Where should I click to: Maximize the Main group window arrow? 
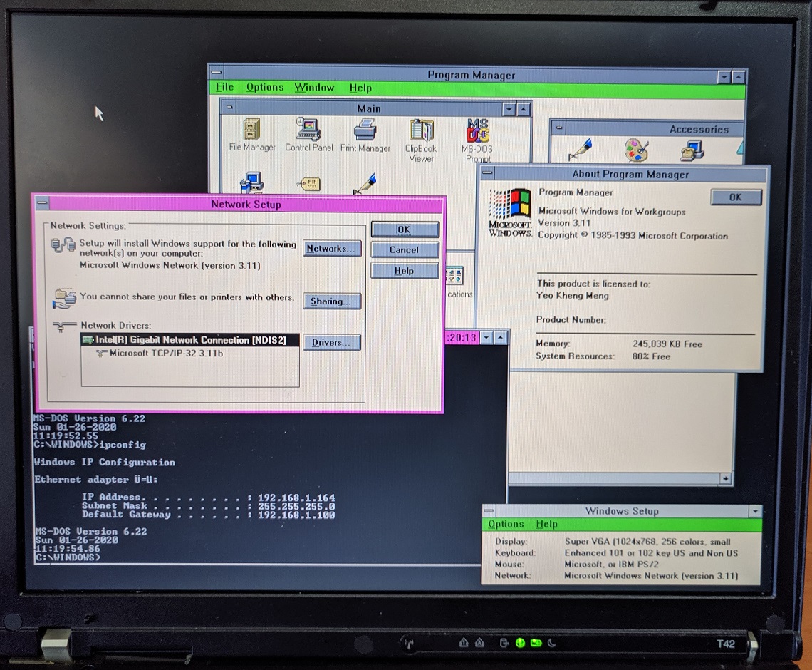pyautogui.click(x=524, y=109)
